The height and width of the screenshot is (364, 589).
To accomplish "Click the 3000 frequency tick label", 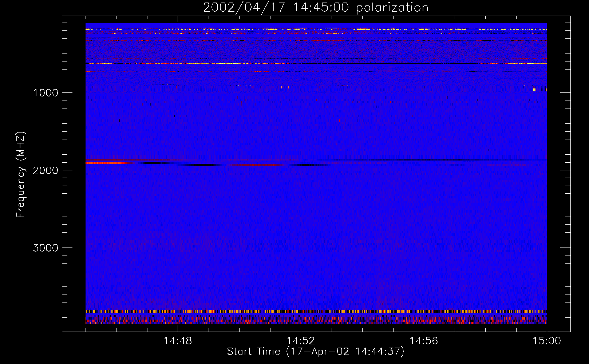I will tap(46, 248).
